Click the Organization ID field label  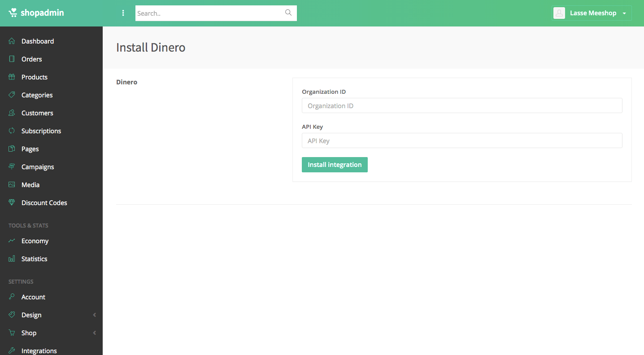[x=324, y=92]
